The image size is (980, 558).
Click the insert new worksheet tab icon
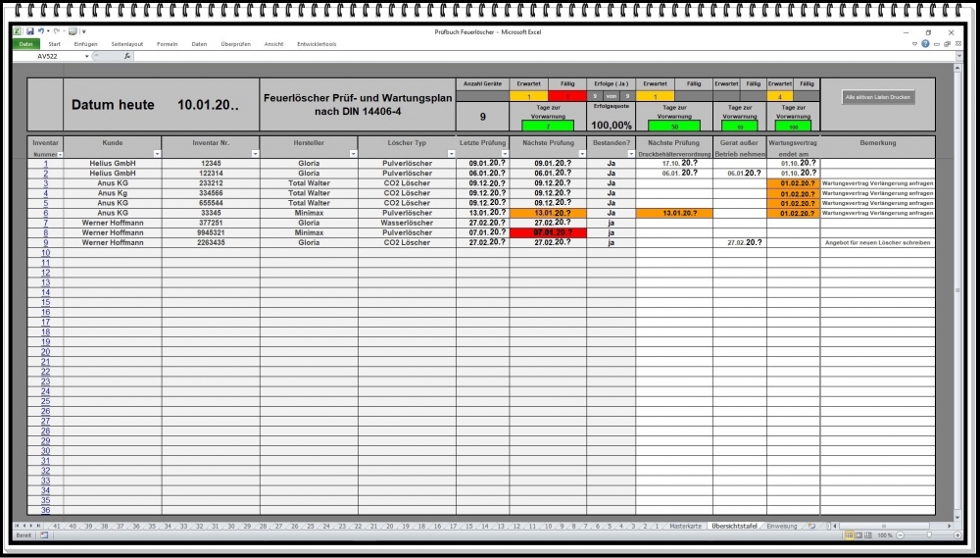810,527
